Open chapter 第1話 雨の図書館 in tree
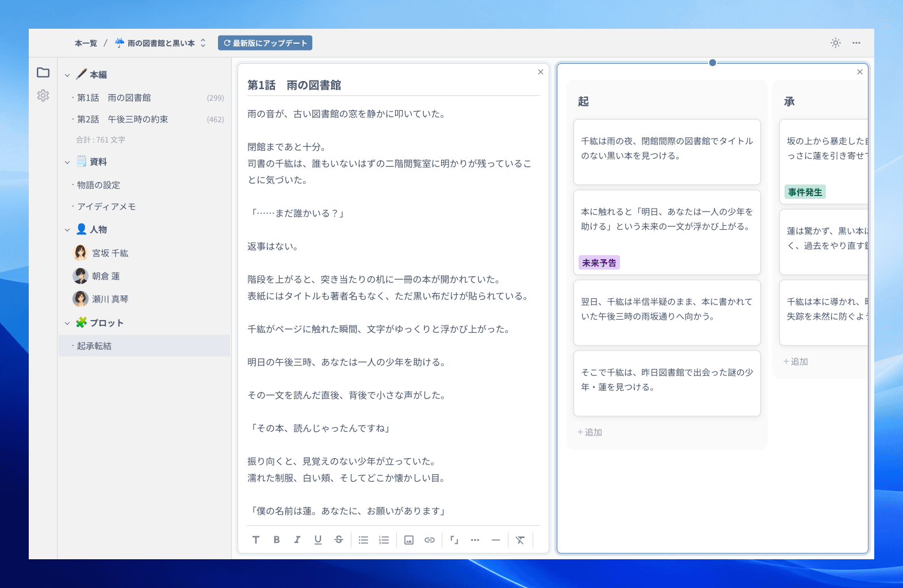The image size is (903, 588). pyautogui.click(x=144, y=98)
